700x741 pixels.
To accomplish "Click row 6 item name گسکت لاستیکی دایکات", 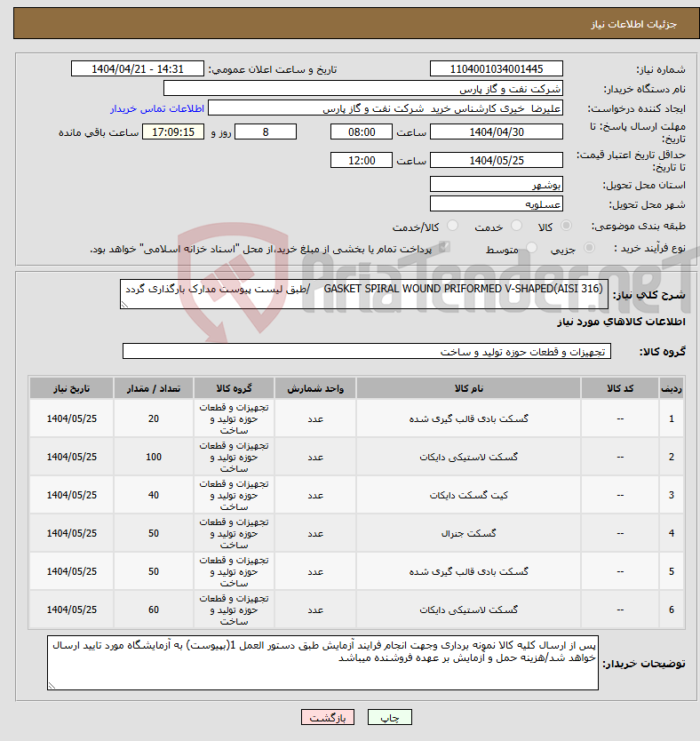I will click(468, 610).
